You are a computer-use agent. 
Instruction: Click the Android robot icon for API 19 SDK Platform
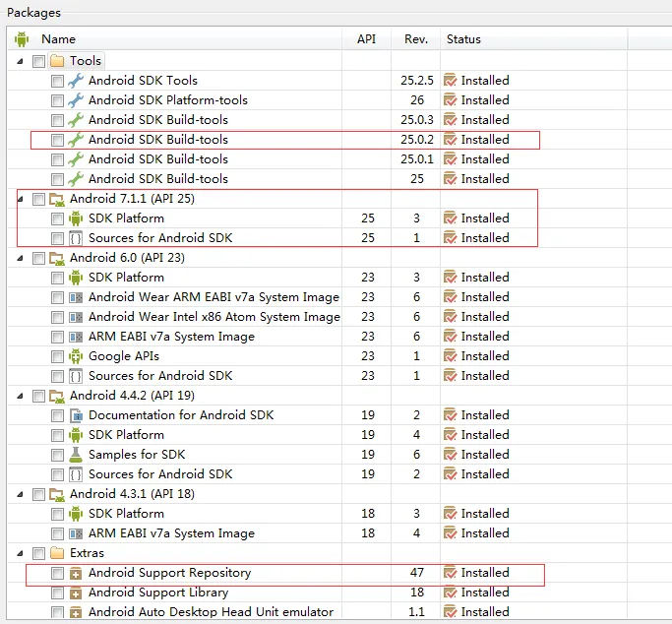[x=76, y=435]
